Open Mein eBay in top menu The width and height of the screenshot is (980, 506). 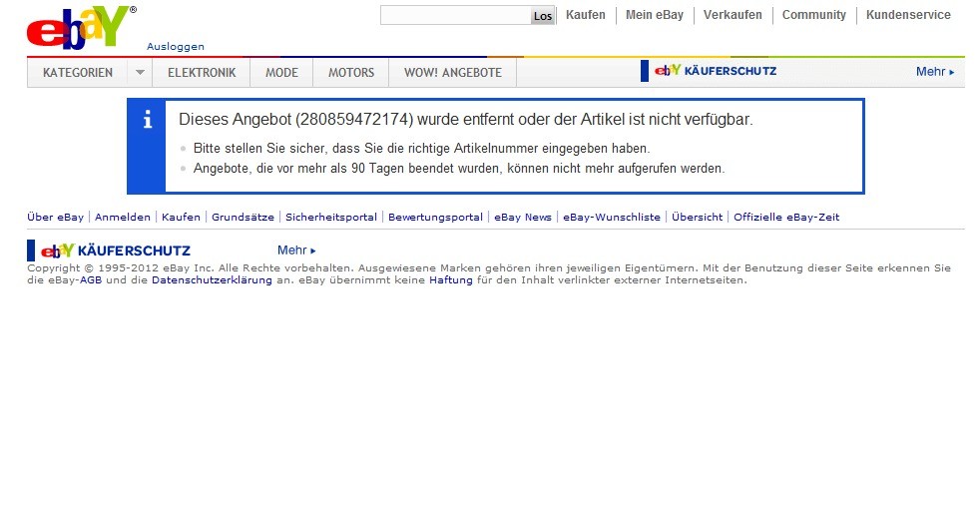(x=654, y=15)
